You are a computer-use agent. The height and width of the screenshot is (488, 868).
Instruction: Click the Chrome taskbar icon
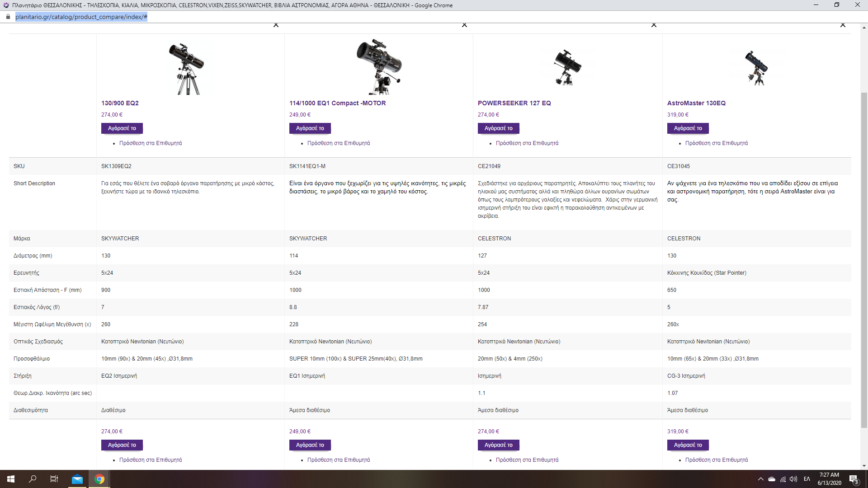[99, 479]
